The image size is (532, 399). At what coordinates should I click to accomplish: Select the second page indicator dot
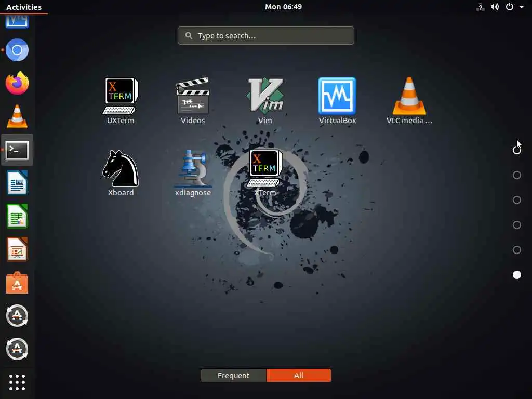(517, 175)
